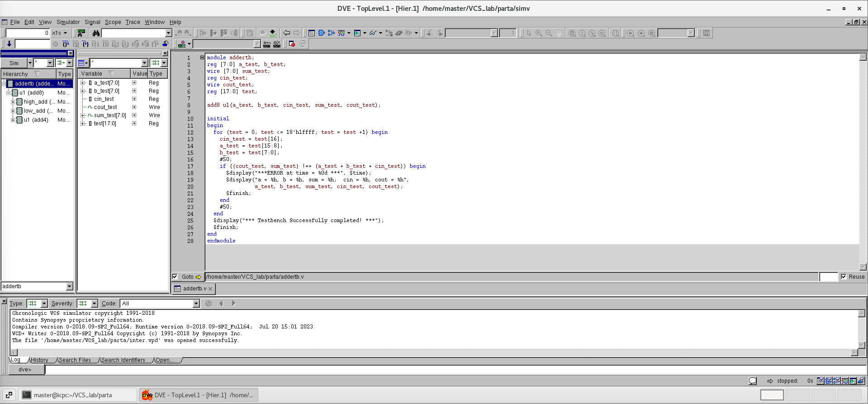Toggle the Goto checkbox in source pane
The height and width of the screenshot is (404, 868).
(x=175, y=276)
